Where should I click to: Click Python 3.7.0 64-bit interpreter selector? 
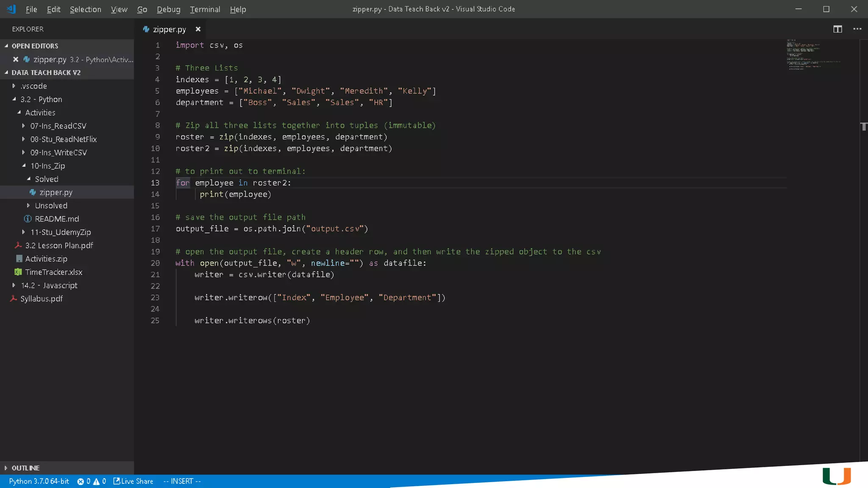point(39,481)
